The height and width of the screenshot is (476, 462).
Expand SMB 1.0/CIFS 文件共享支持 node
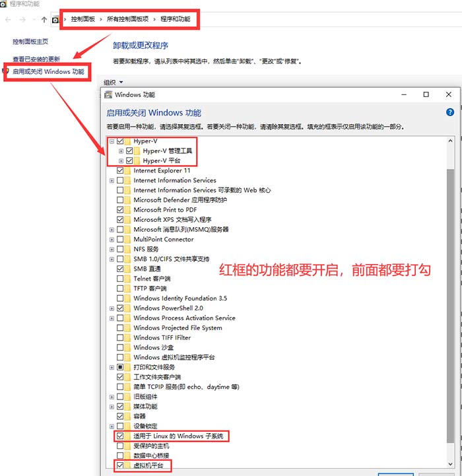pyautogui.click(x=112, y=259)
